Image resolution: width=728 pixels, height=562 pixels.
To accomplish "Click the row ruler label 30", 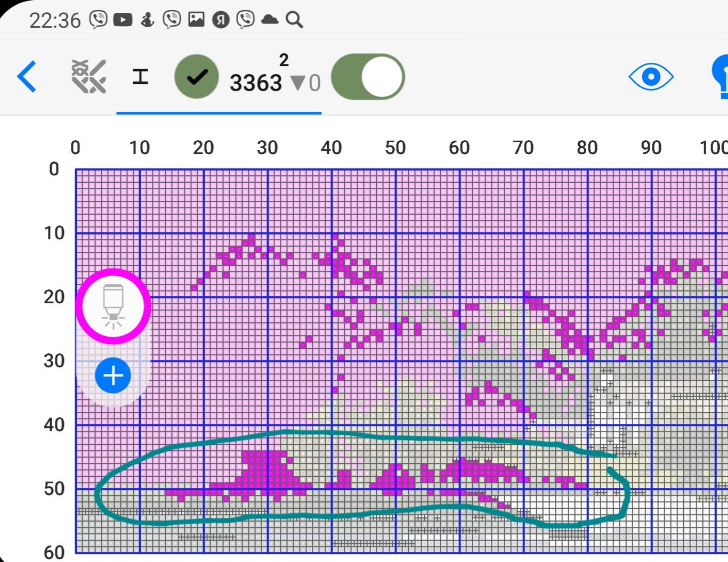I will [x=54, y=361].
